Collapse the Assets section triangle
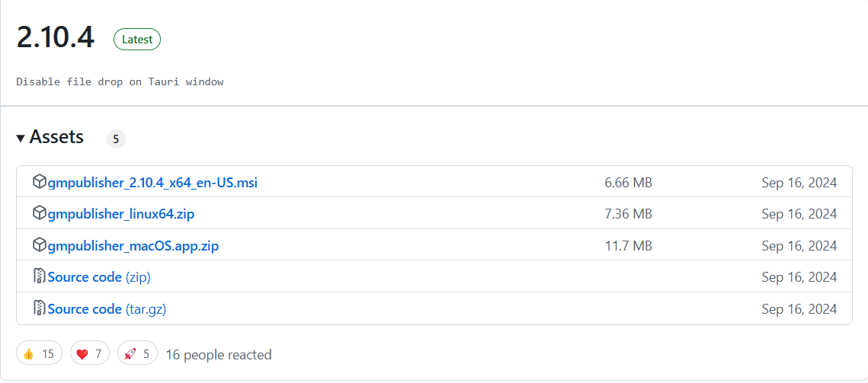 21,139
